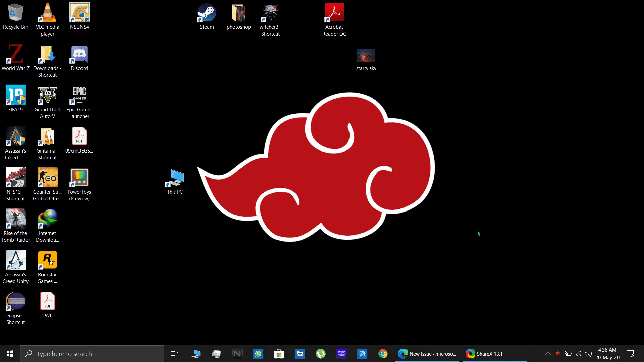Switch to Edge New Issue window

(427, 354)
